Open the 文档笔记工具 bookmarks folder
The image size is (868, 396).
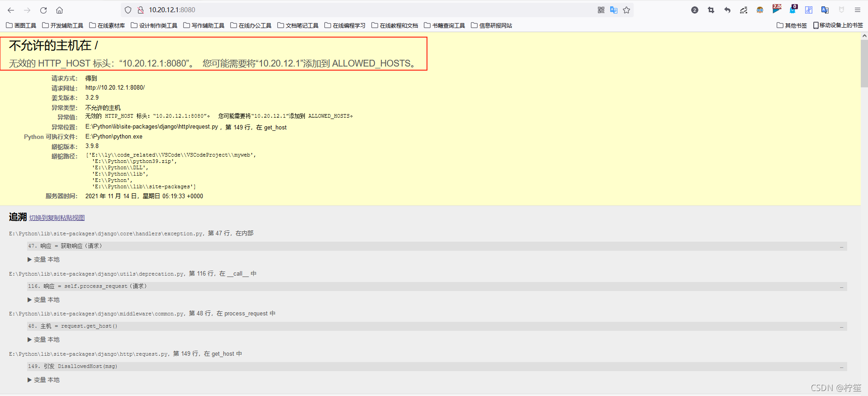point(298,25)
